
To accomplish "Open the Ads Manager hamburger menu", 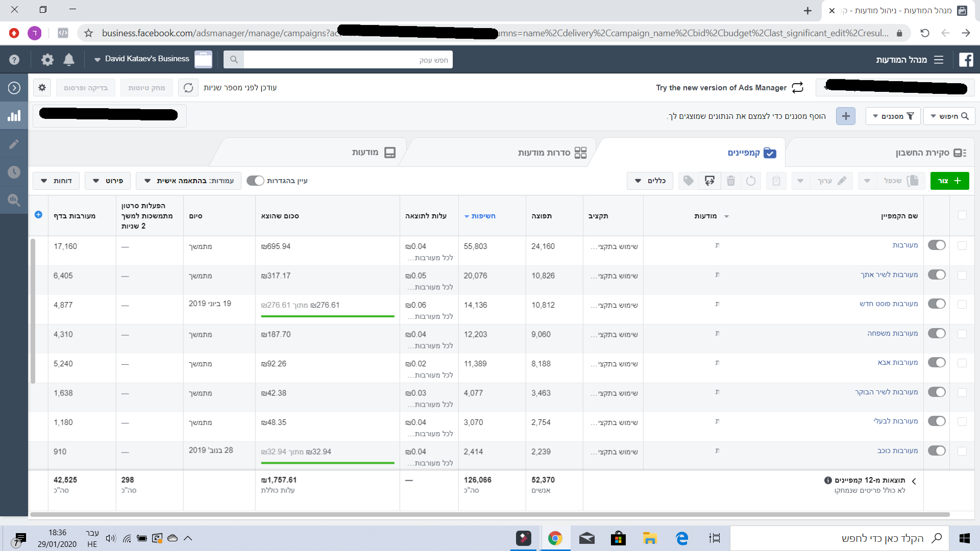I will pyautogui.click(x=939, y=60).
